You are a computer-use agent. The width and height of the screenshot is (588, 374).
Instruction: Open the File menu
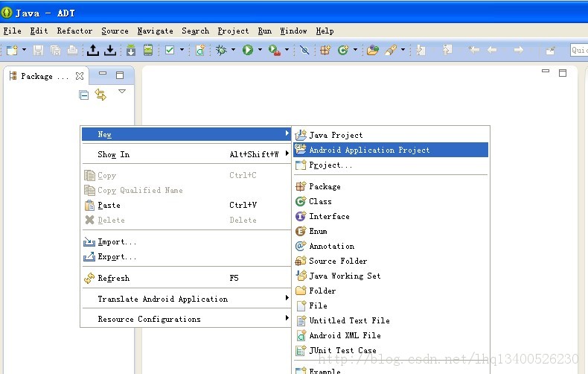(x=13, y=31)
